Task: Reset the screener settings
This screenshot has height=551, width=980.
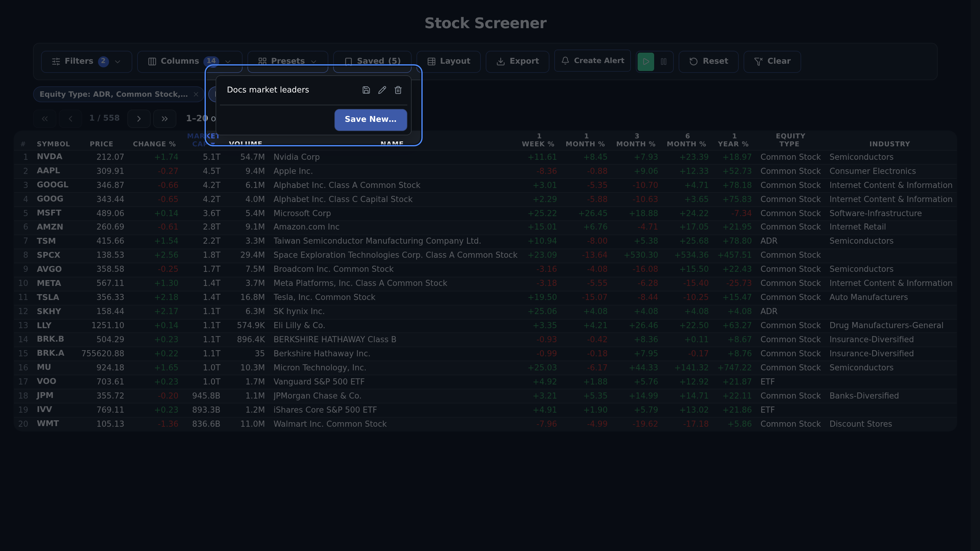Action: click(708, 61)
